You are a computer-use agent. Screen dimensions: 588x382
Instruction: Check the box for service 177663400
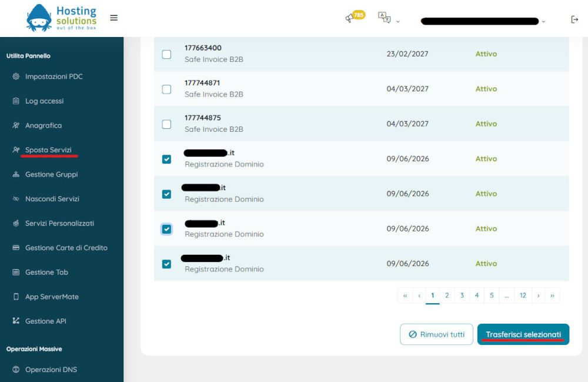(166, 54)
